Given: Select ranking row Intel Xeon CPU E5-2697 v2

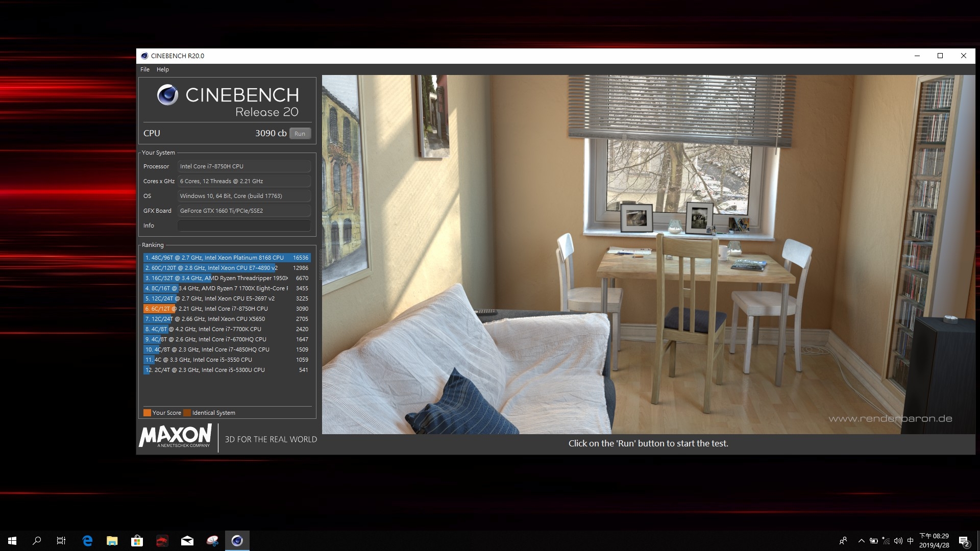Looking at the screenshot, I should [x=227, y=298].
